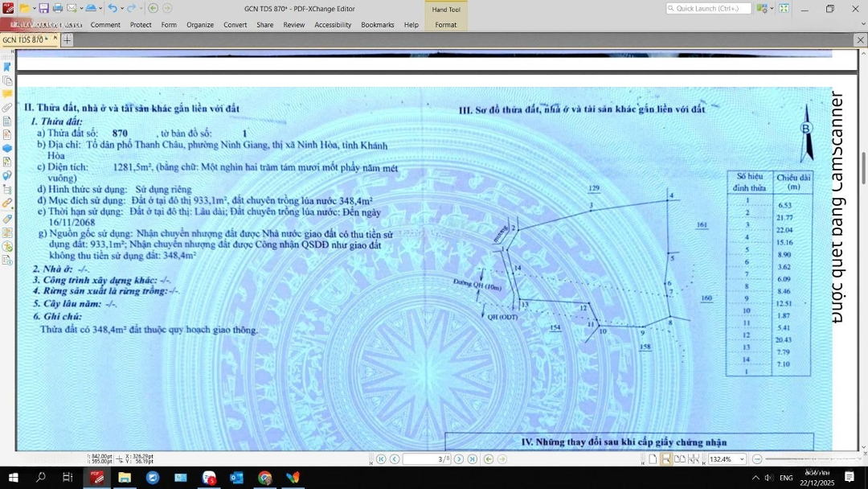
Task: Click the zoom out minus button
Action: pos(757,459)
